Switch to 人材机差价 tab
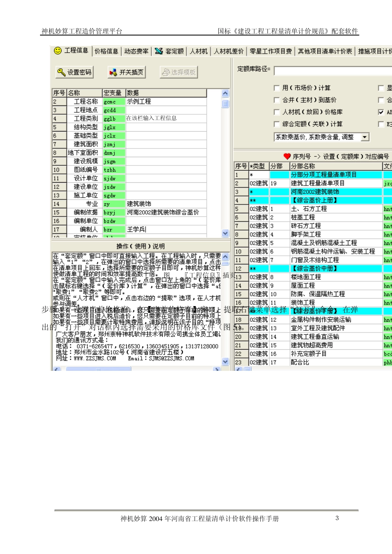The width and height of the screenshot is (392, 554). coord(229,51)
